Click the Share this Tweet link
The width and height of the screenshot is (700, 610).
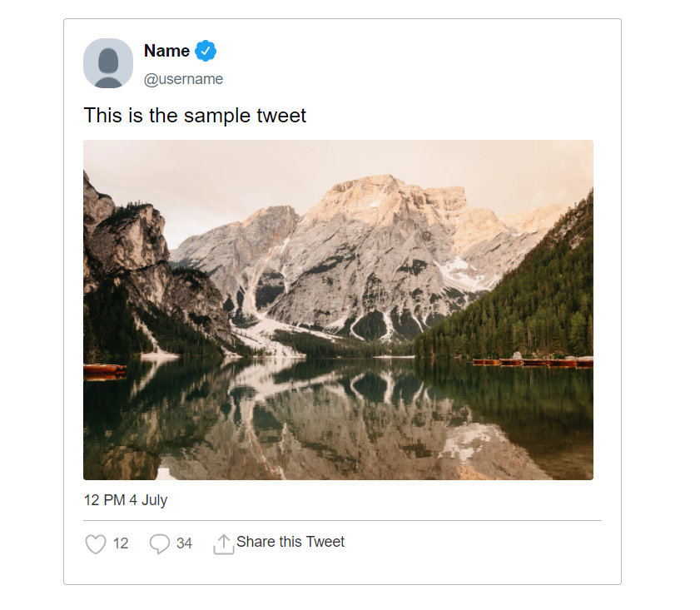tap(290, 542)
